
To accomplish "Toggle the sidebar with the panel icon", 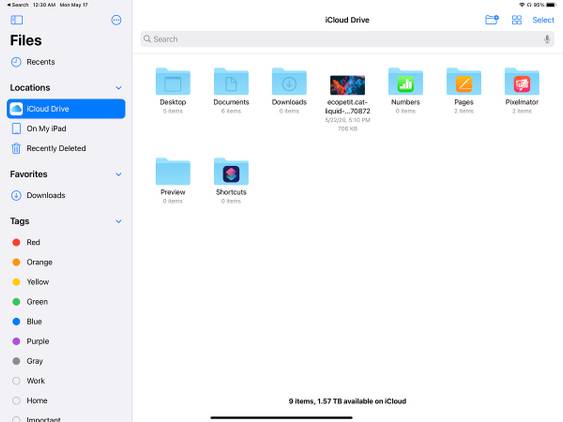I will point(17,20).
